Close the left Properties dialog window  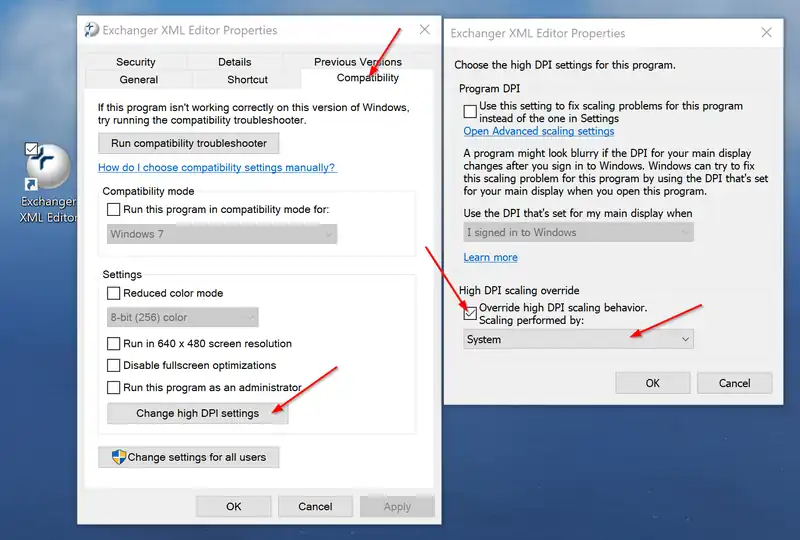(424, 30)
